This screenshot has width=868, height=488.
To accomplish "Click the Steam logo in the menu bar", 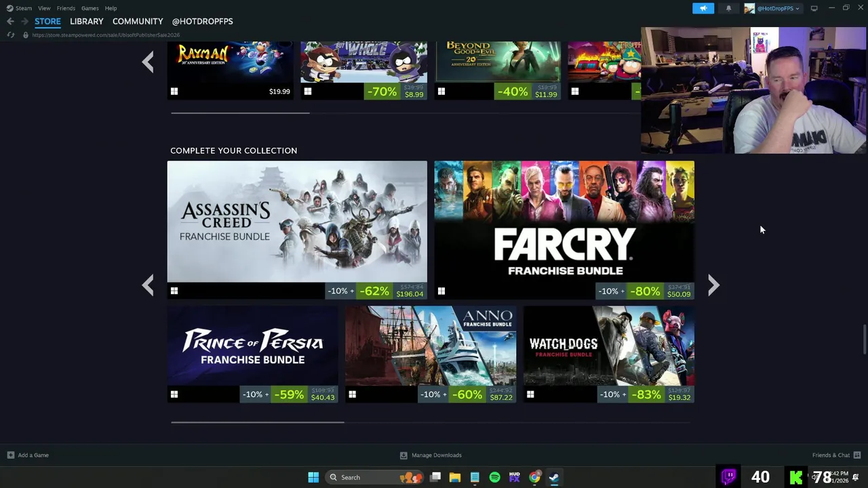I will pos(9,8).
